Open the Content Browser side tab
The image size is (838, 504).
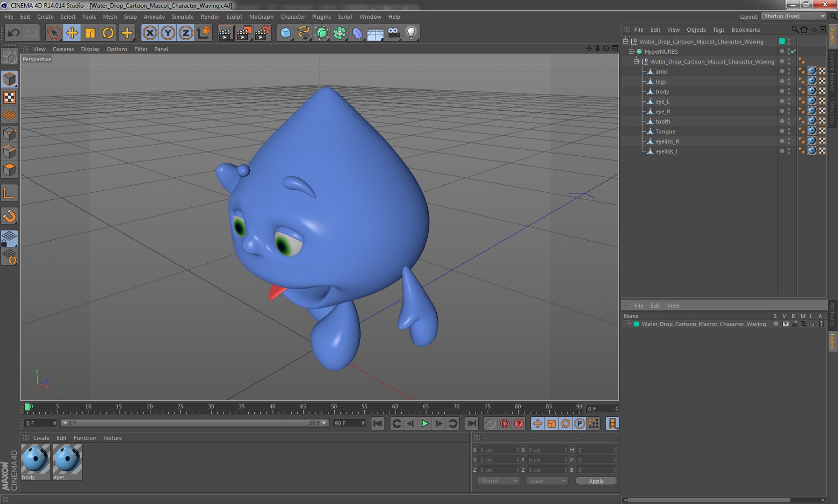tap(832, 71)
